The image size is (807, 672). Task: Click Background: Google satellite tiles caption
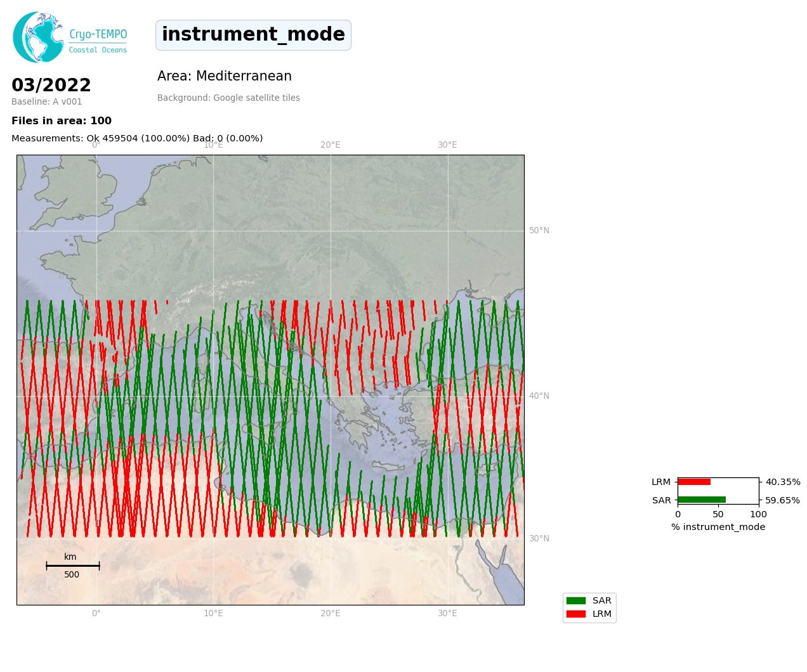tap(228, 98)
